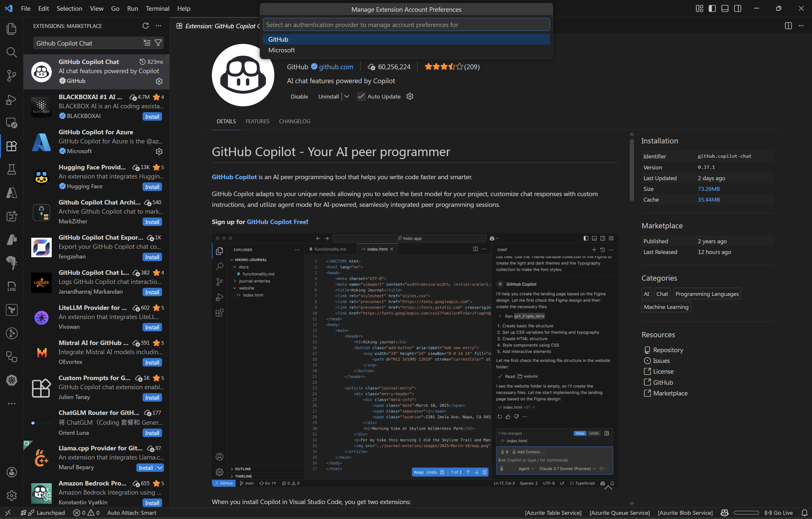
Task: Refresh the extensions marketplace list
Action: [145, 26]
